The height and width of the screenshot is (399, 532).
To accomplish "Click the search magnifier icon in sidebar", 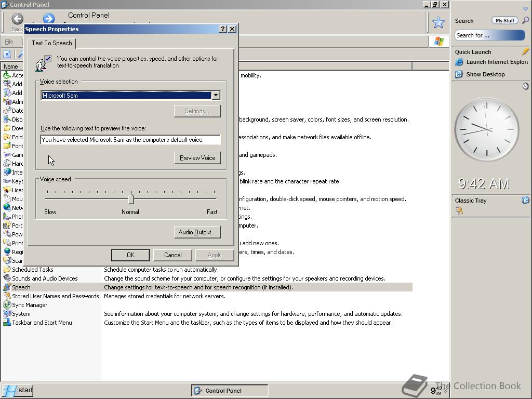I will tap(525, 20).
